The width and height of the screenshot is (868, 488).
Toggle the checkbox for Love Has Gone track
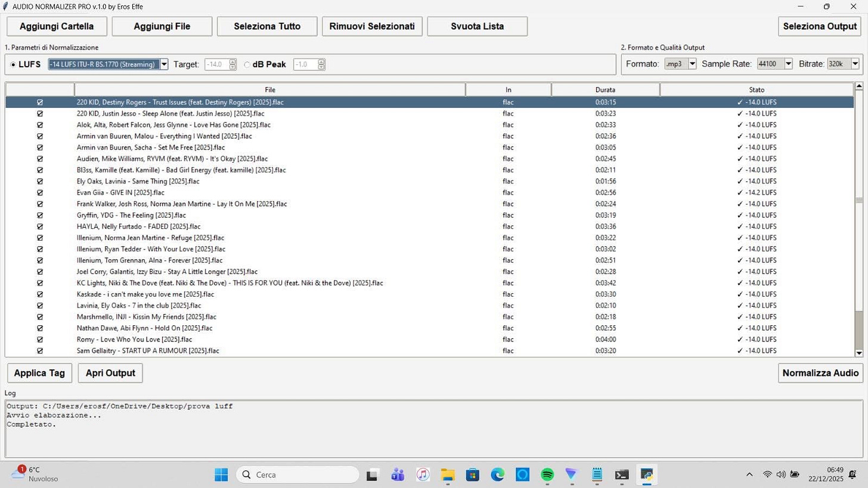(40, 125)
